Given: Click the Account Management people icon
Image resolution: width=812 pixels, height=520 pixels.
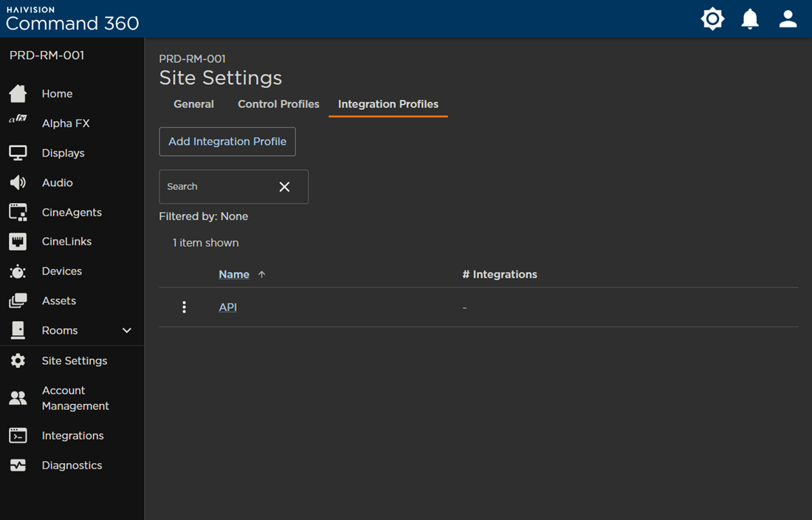Looking at the screenshot, I should pyautogui.click(x=18, y=398).
